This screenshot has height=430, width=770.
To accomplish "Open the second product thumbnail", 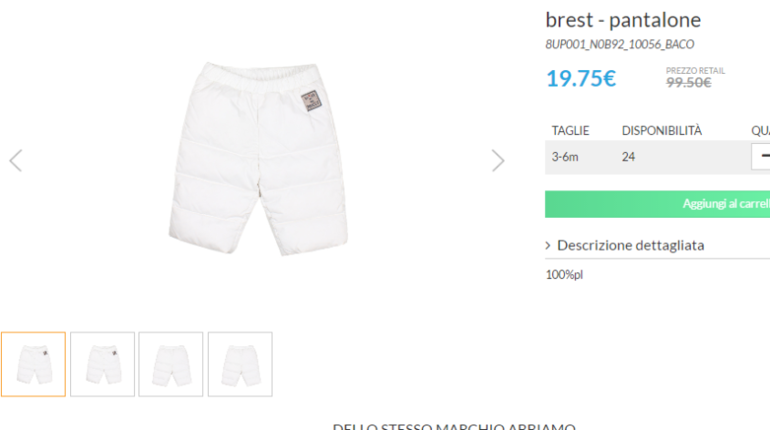I will pyautogui.click(x=102, y=364).
